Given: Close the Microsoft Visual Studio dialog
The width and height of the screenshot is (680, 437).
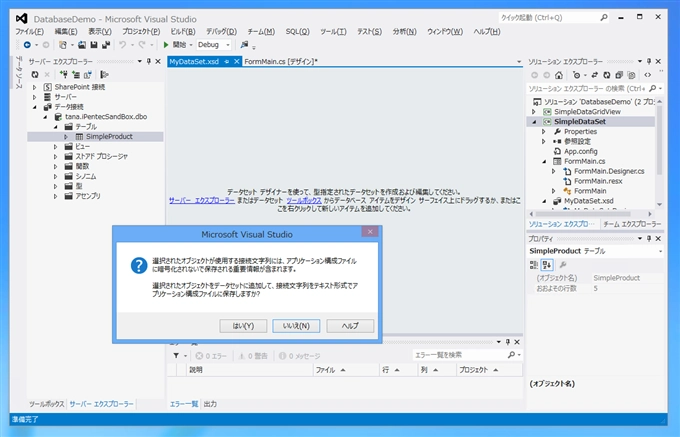Looking at the screenshot, I should [x=370, y=232].
